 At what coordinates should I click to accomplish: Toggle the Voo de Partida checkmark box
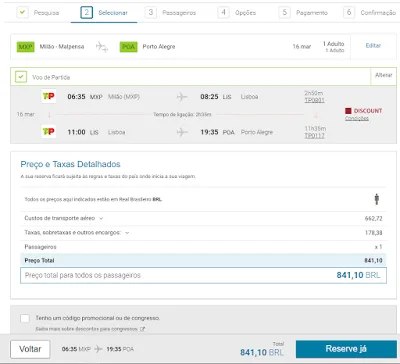pos(21,77)
